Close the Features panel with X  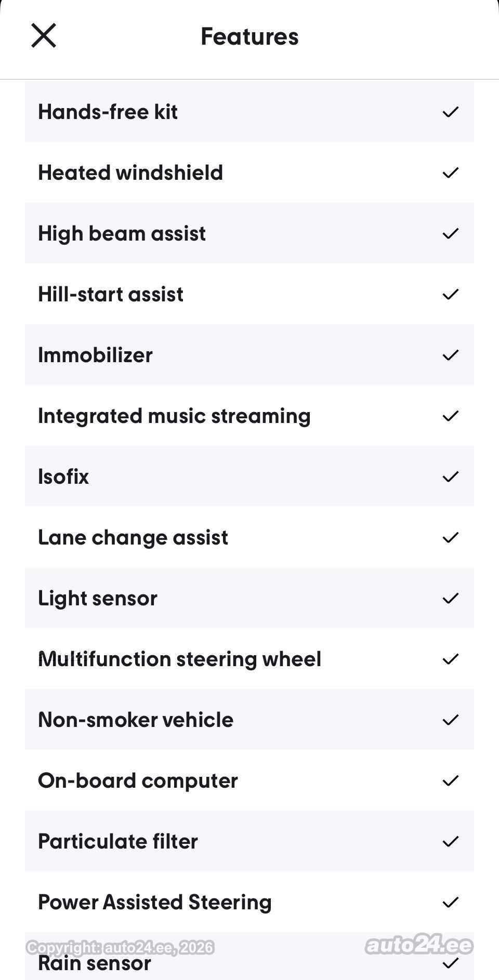pos(44,36)
